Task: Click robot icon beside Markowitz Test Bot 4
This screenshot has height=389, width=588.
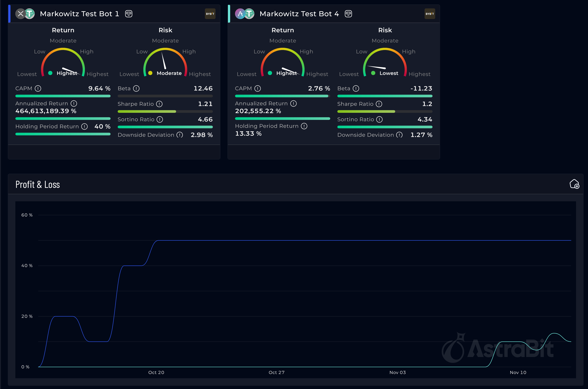Action: (348, 14)
